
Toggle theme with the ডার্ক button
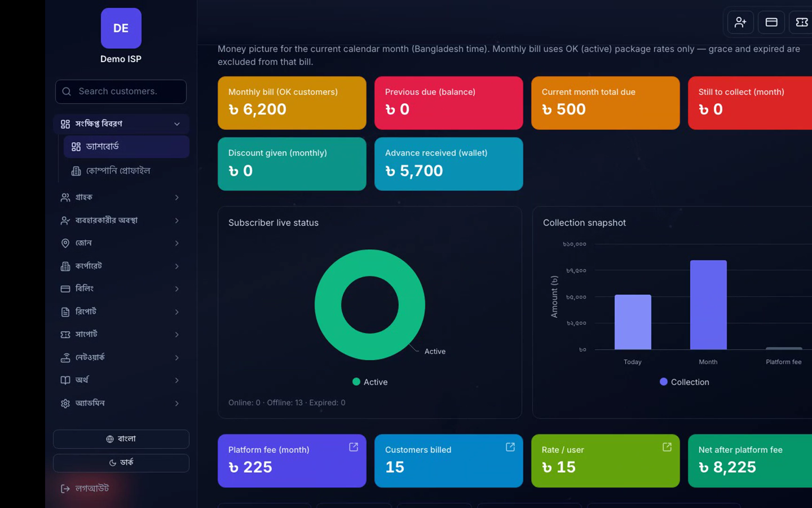pyautogui.click(x=121, y=463)
